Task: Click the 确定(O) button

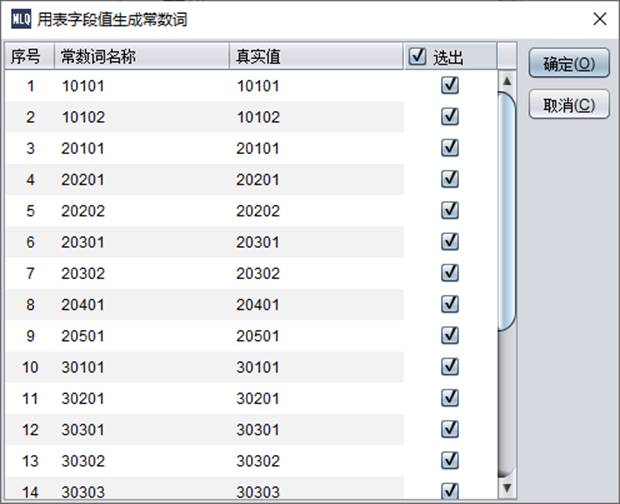Action: (568, 64)
